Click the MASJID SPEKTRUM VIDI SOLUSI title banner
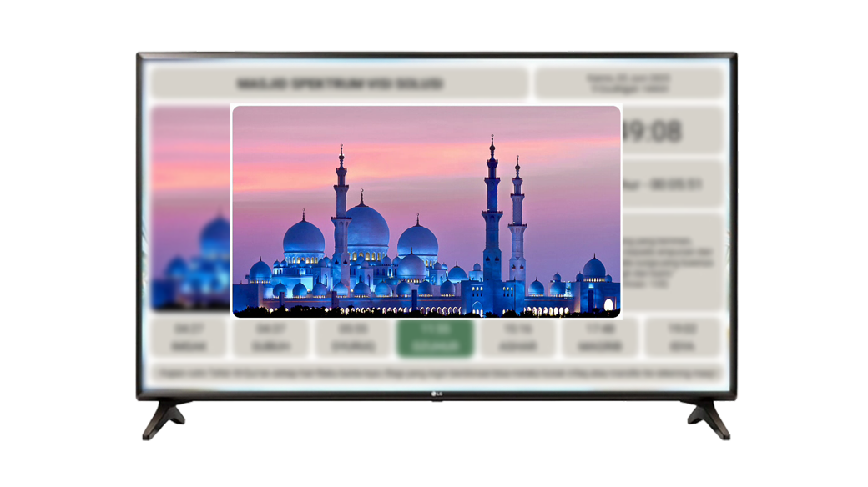Viewport: 868px width, 487px height. [339, 83]
